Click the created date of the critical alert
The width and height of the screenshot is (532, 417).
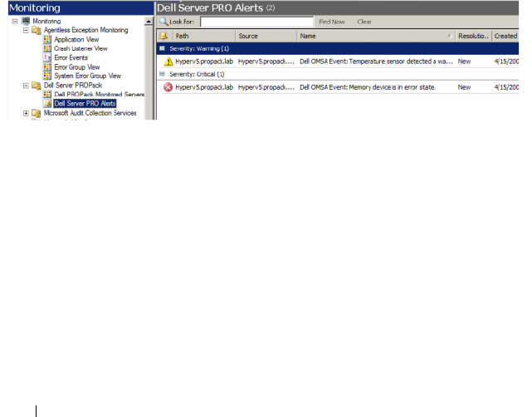click(506, 87)
